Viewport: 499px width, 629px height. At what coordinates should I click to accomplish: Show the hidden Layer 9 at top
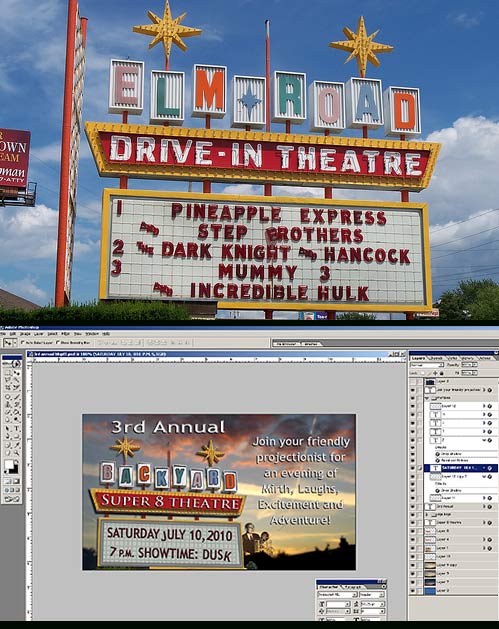click(x=412, y=381)
